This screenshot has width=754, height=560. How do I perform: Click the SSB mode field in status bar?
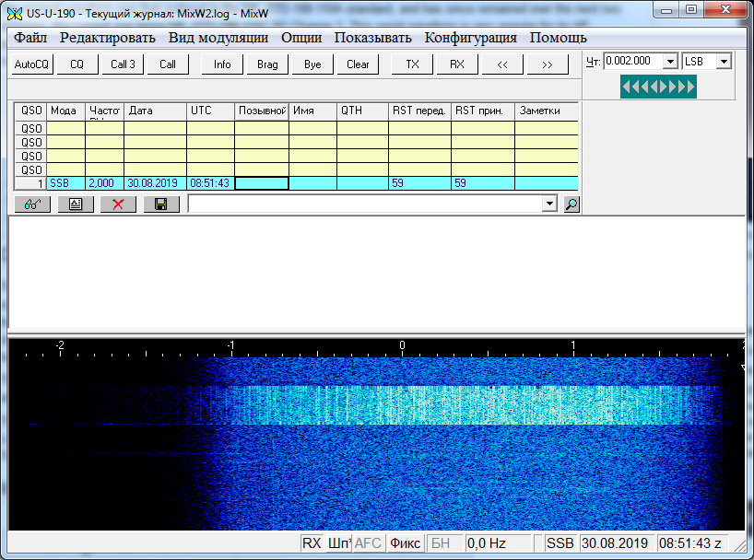tap(560, 543)
